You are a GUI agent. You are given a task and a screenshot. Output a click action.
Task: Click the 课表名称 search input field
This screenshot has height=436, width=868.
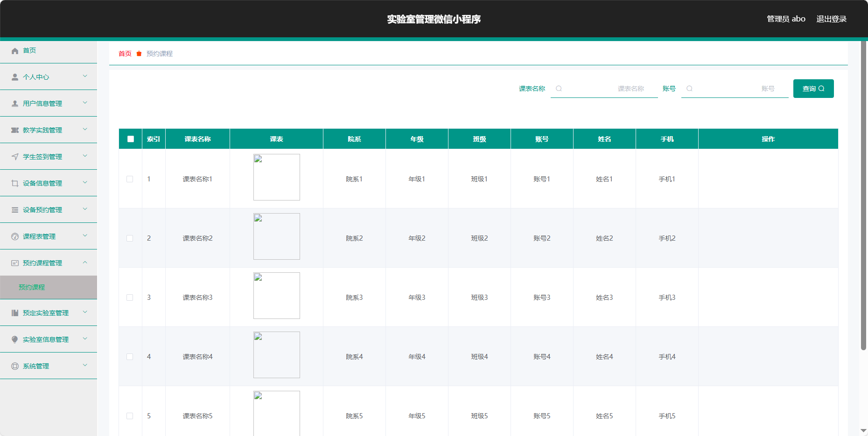pos(604,89)
